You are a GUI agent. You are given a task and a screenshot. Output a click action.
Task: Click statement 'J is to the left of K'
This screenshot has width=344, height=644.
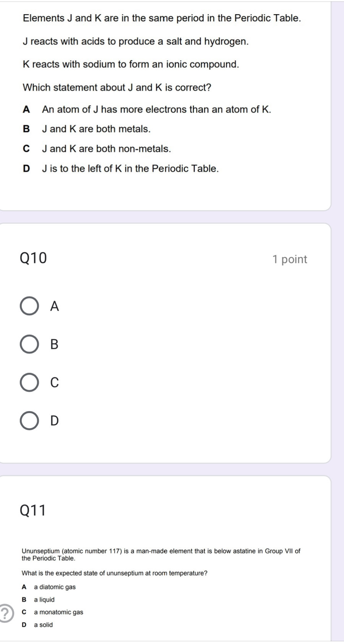130,169
